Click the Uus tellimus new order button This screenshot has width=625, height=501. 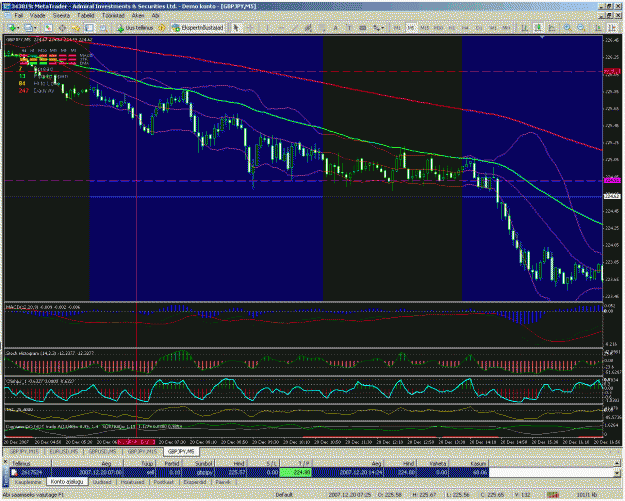point(135,28)
